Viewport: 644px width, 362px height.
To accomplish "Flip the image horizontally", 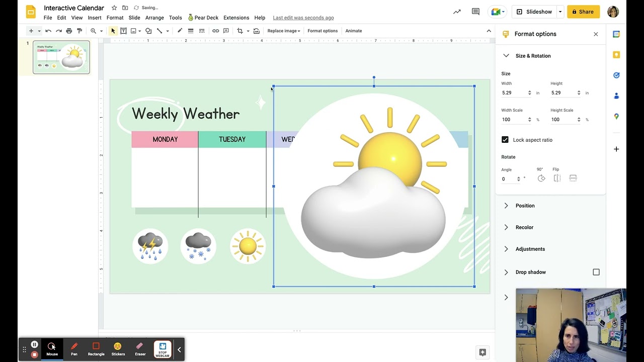I will coord(557,178).
